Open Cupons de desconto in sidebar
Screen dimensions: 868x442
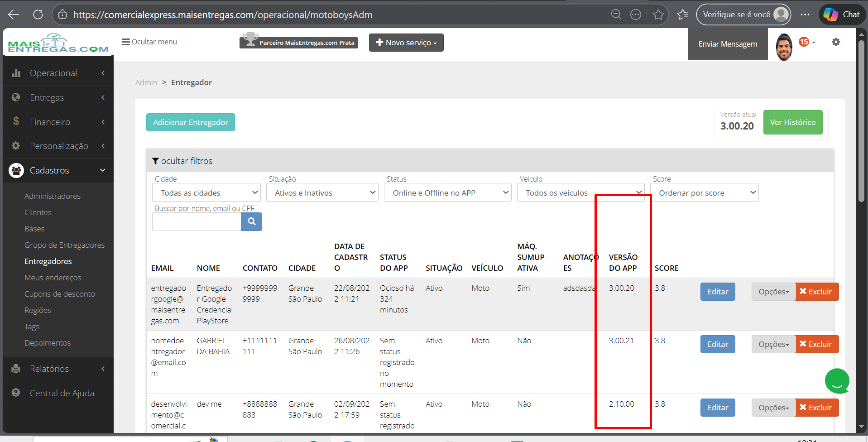coord(60,294)
